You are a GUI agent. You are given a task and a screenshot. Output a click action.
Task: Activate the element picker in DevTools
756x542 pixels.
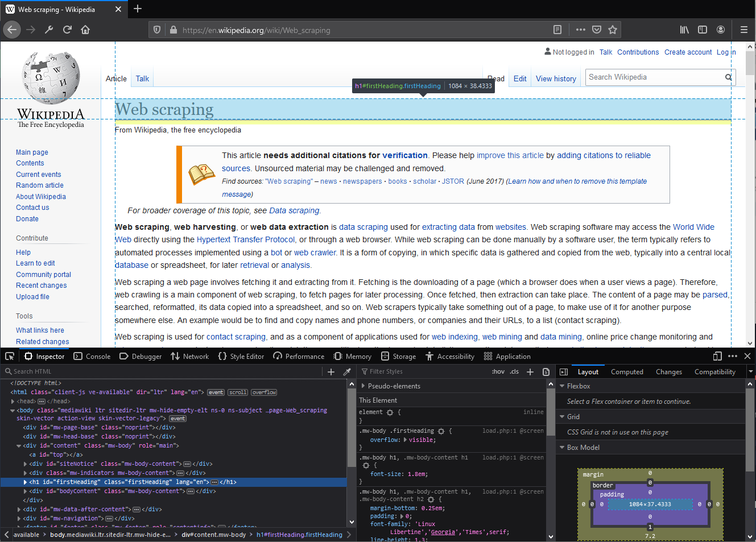point(10,356)
